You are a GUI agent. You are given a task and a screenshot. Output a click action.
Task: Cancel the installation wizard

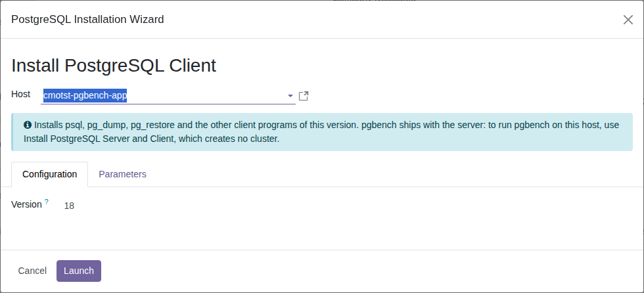tap(32, 271)
